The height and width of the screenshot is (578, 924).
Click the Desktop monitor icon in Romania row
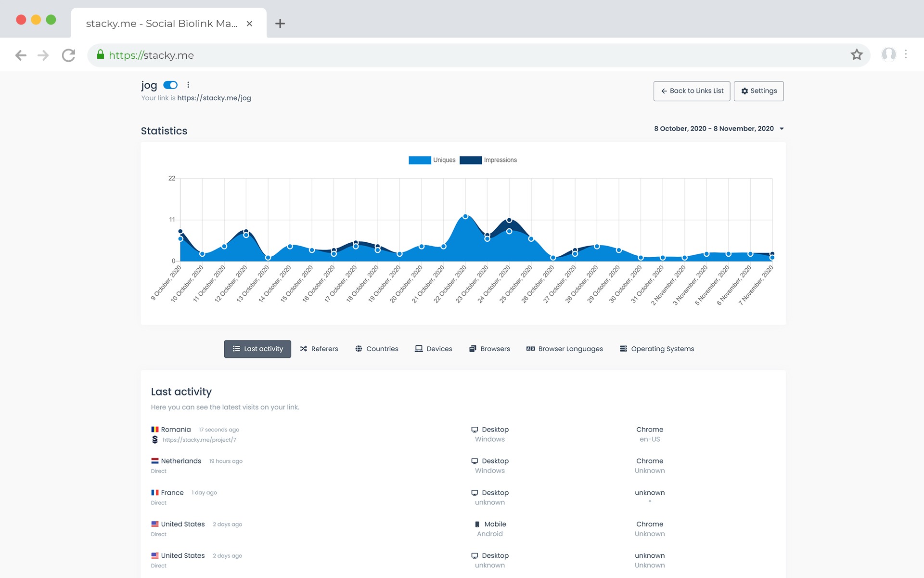pos(475,430)
